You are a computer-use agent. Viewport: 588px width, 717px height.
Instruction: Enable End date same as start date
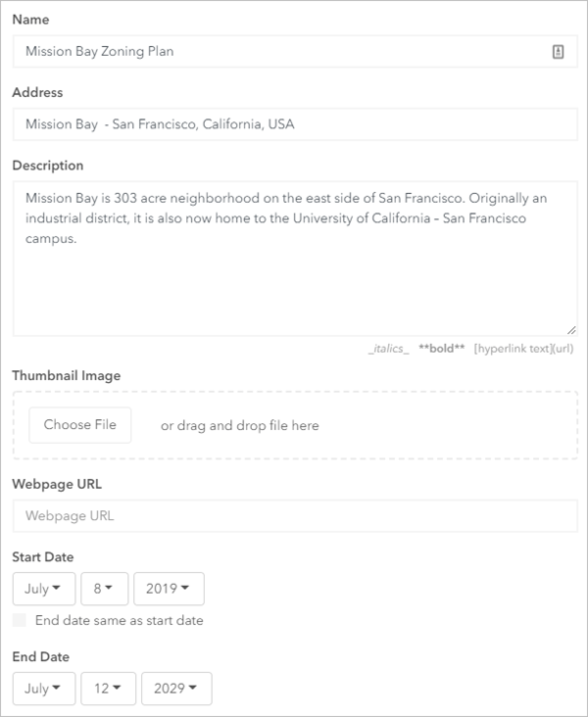pos(20,620)
